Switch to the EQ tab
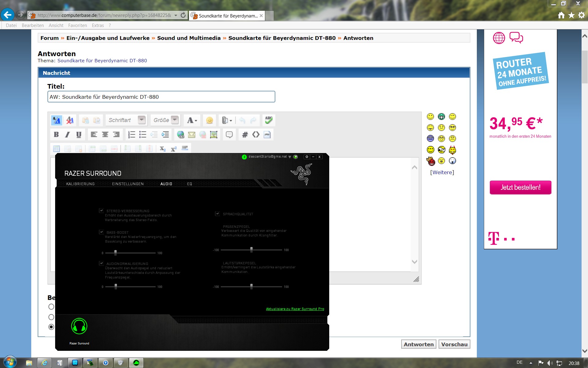Screen dimensions: 588x368 pyautogui.click(x=190, y=184)
